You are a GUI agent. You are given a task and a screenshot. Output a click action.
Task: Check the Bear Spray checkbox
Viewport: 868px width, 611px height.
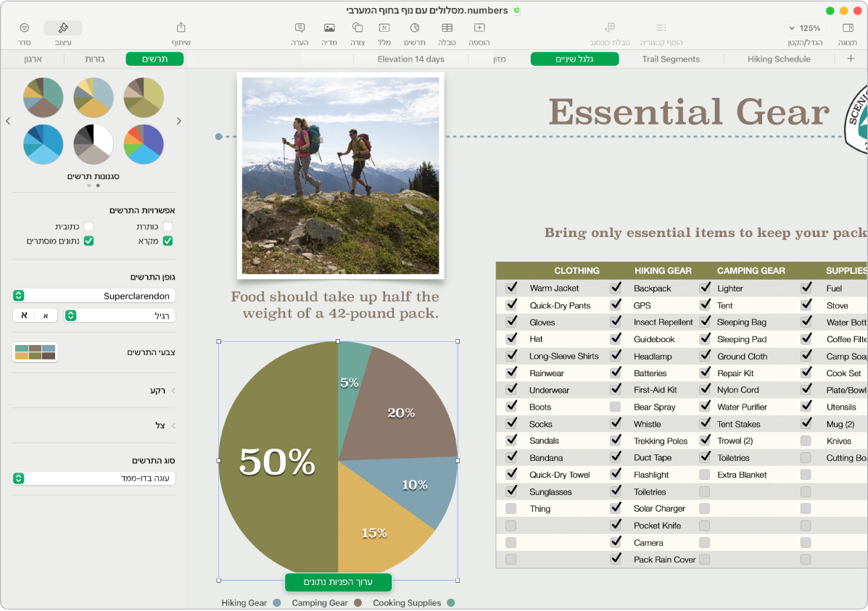click(x=615, y=407)
